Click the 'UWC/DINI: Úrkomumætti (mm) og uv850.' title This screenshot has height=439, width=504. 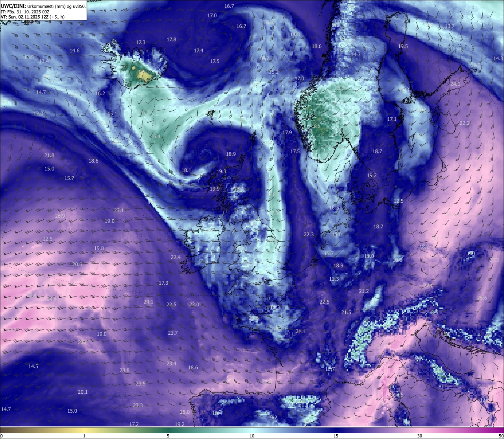pos(43,6)
